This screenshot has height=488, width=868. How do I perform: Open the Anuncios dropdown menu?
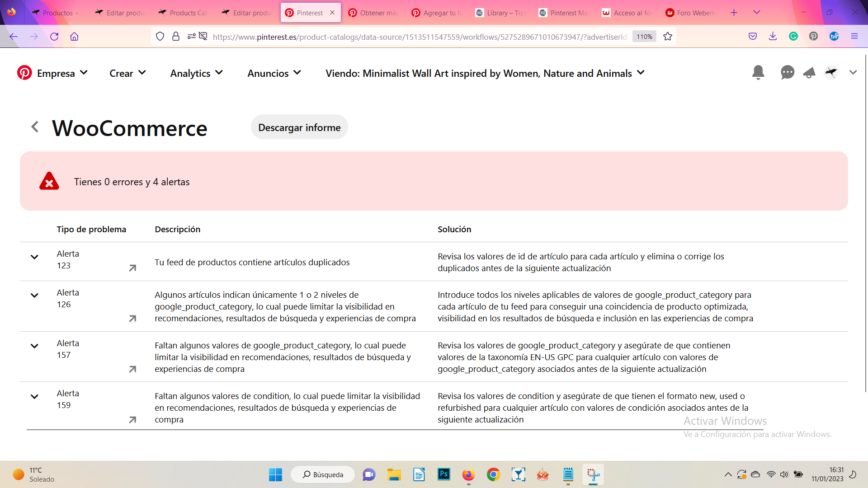274,73
